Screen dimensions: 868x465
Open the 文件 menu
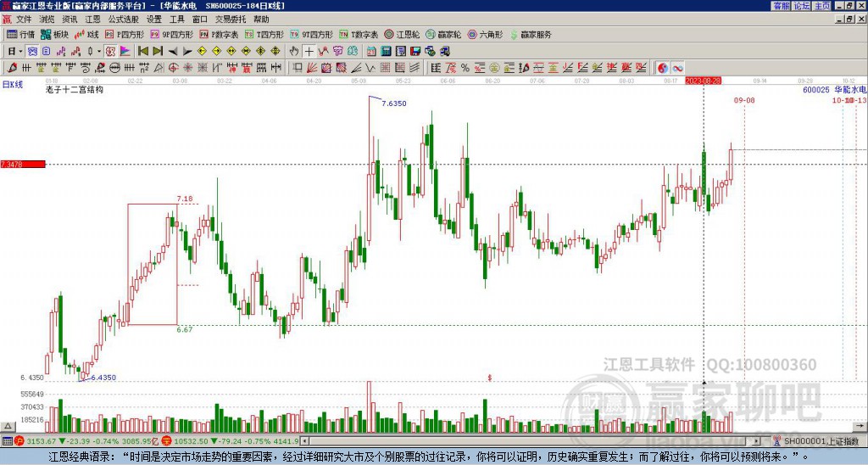pyautogui.click(x=24, y=20)
